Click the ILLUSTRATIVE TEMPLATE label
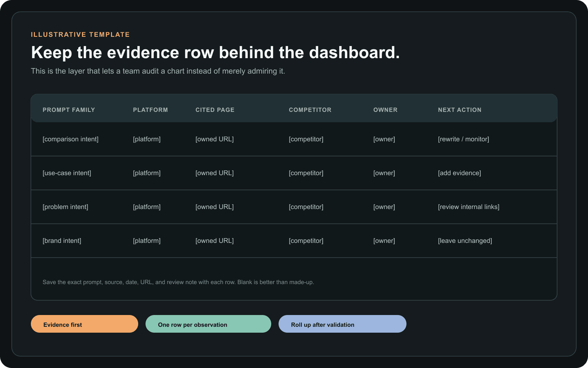This screenshot has height=368, width=588. 80,35
